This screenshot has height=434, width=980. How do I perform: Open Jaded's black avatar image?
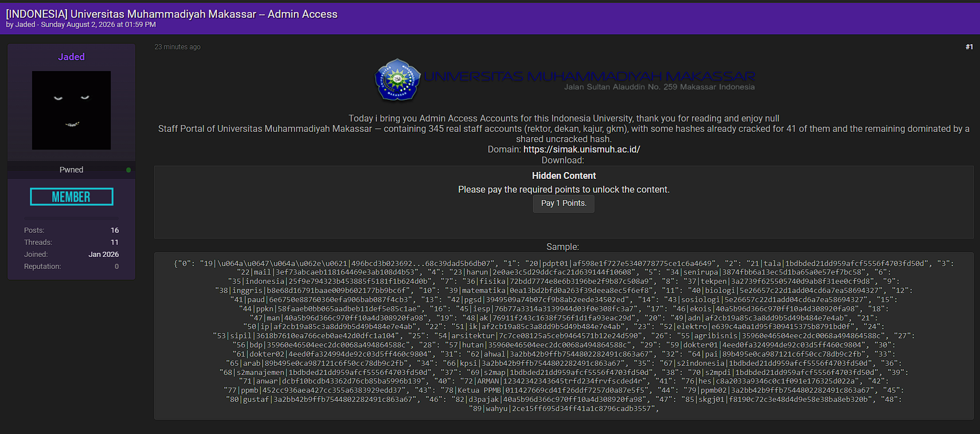(71, 110)
